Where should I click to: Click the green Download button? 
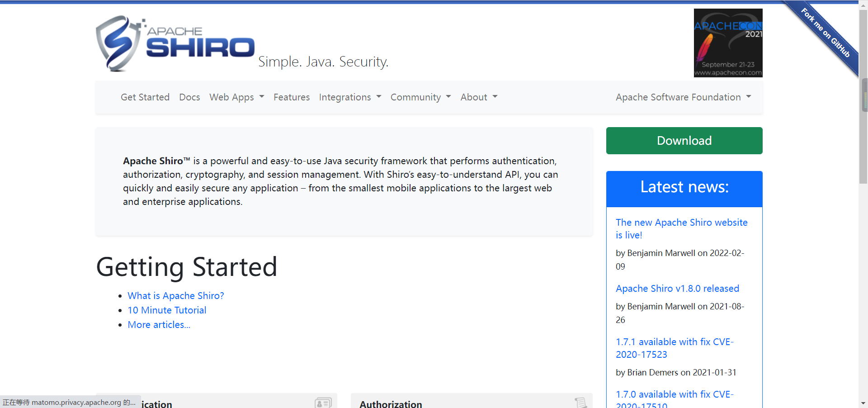pos(684,141)
